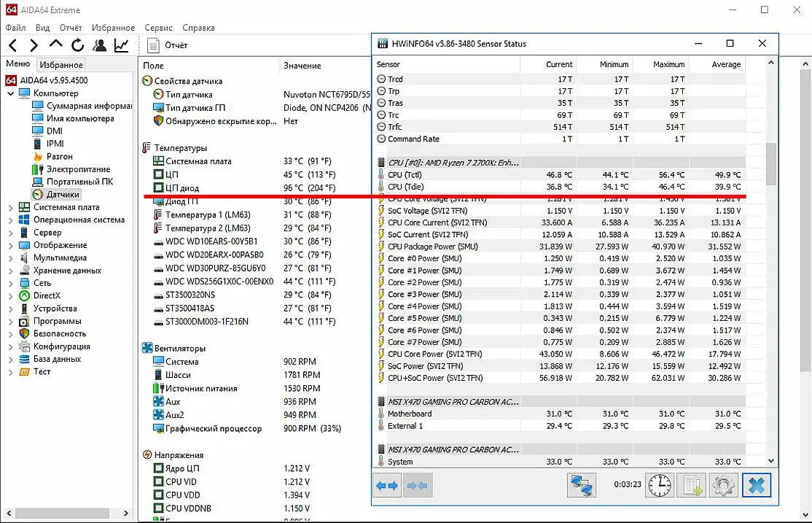This screenshot has height=523, width=812.
Task: Click the AIDA64 Back navigation arrow
Action: pyautogui.click(x=13, y=46)
